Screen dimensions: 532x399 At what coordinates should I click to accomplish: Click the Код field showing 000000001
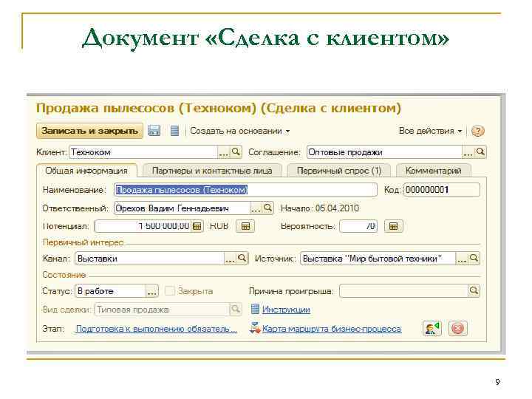(x=442, y=190)
